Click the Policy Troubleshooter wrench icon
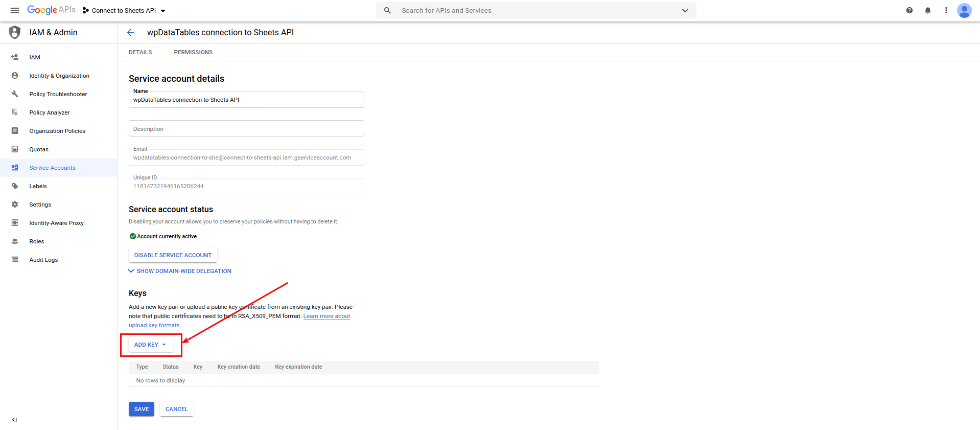This screenshot has width=980, height=430. tap(15, 94)
